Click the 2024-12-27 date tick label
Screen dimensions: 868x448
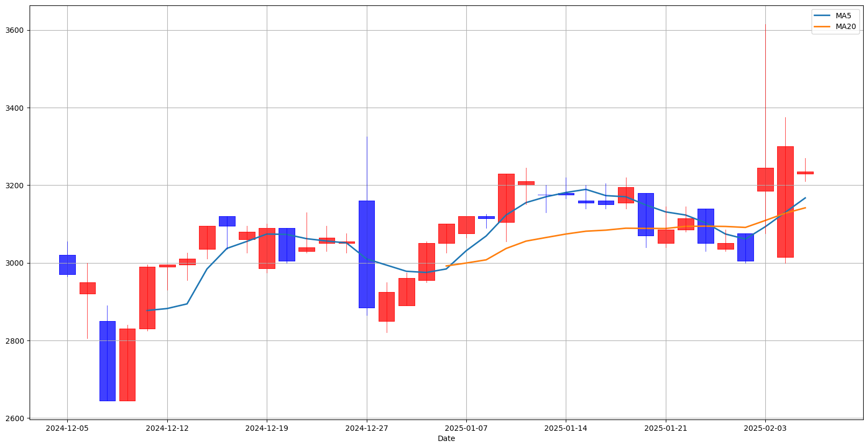pos(367,428)
